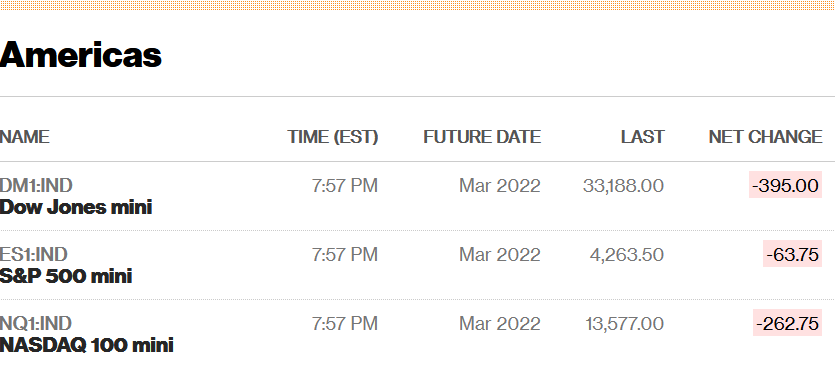Click the FUTURE DATE column header
Screen dimensions: 835x367
[x=482, y=137]
